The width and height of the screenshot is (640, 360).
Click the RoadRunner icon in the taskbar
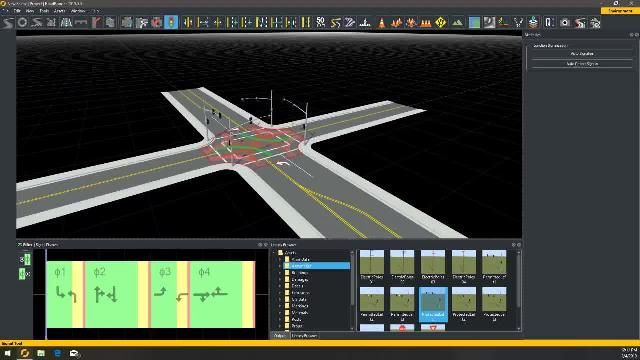click(x=24, y=353)
